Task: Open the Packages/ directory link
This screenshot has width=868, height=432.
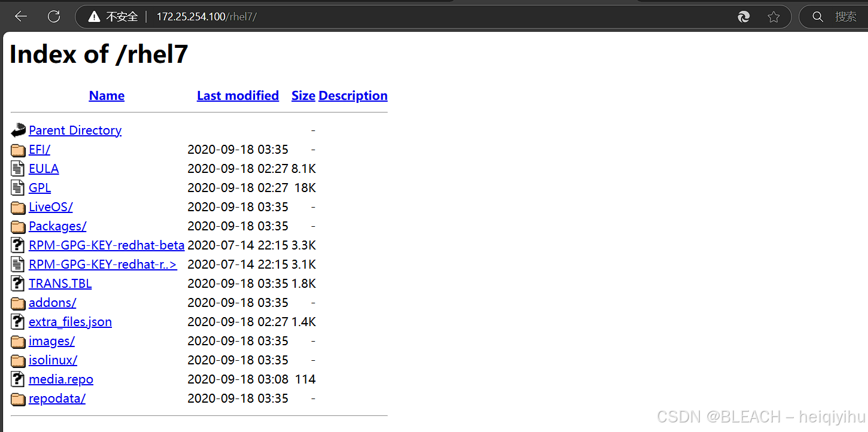Action: pyautogui.click(x=57, y=226)
